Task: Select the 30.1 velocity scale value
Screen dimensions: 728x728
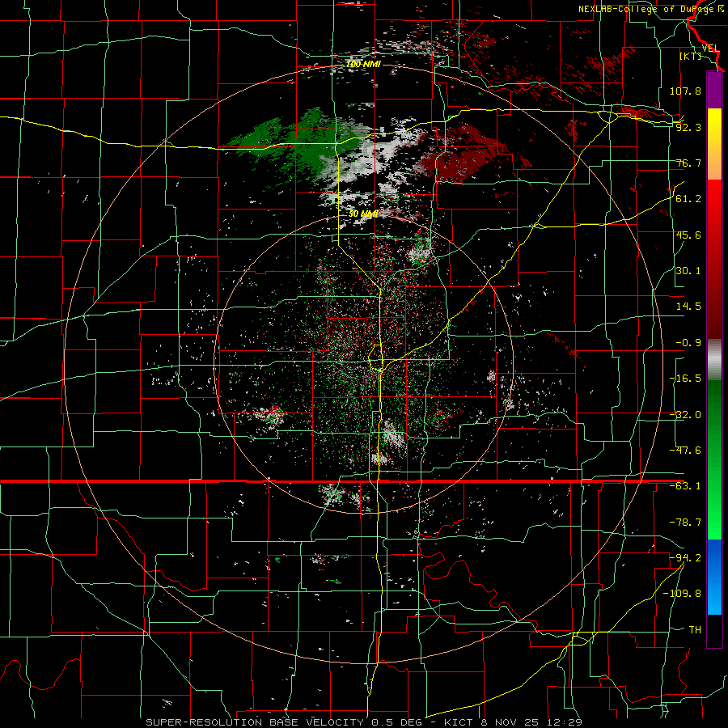Action: (x=688, y=271)
